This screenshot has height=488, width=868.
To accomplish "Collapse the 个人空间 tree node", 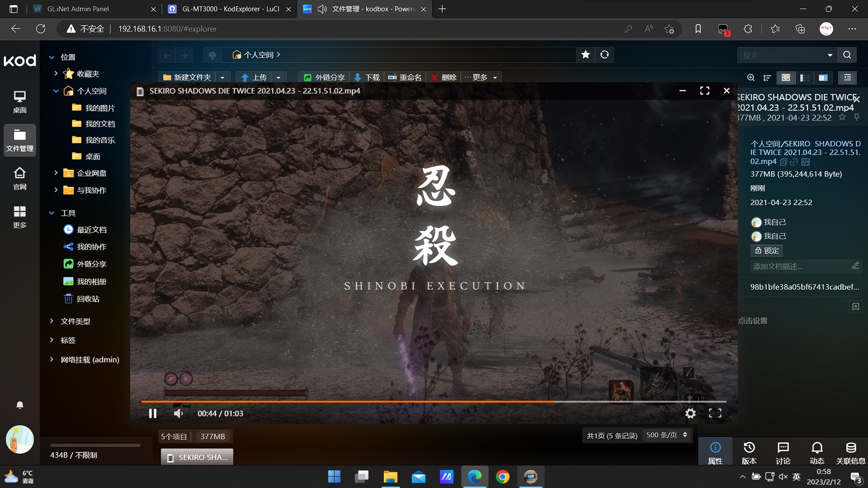I will pos(56,91).
